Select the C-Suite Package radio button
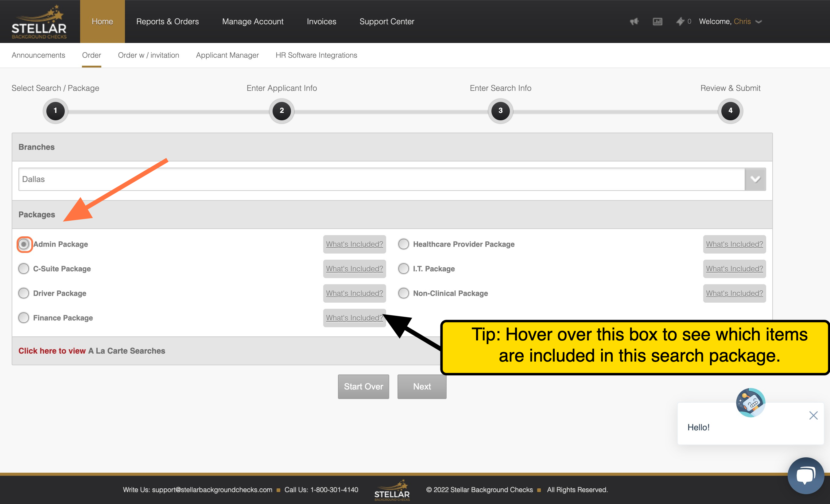The image size is (830, 504). tap(24, 269)
